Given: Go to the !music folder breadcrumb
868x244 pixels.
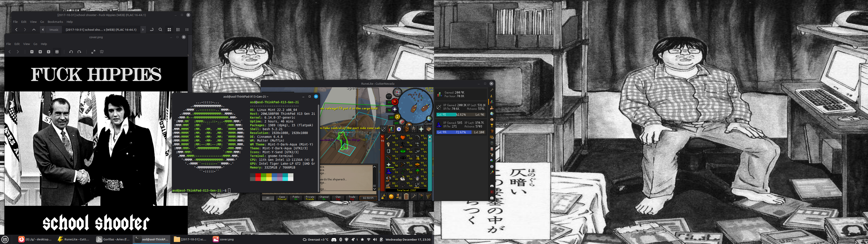Looking at the screenshot, I should [x=54, y=30].
